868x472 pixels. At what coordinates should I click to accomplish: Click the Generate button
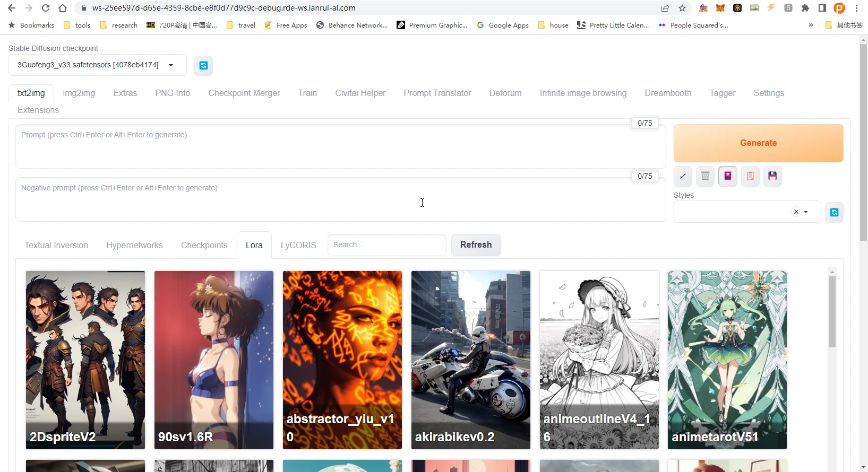758,143
